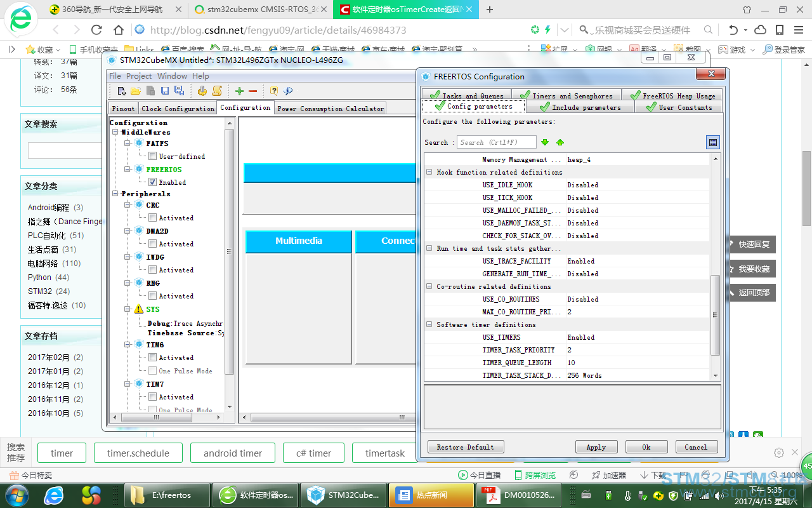Click the parameter Search input field
Screen dimensions: 812x508
pyautogui.click(x=497, y=142)
